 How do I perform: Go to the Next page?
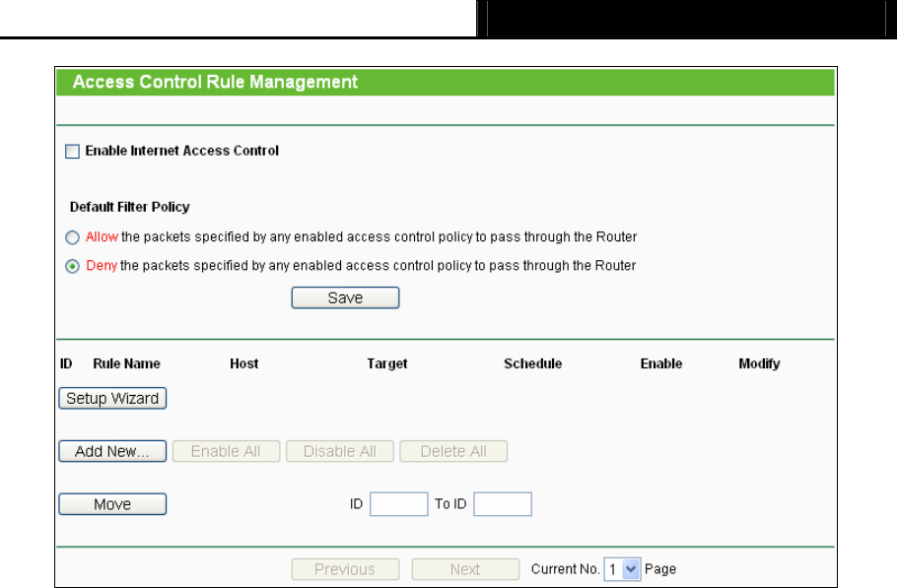(x=465, y=569)
